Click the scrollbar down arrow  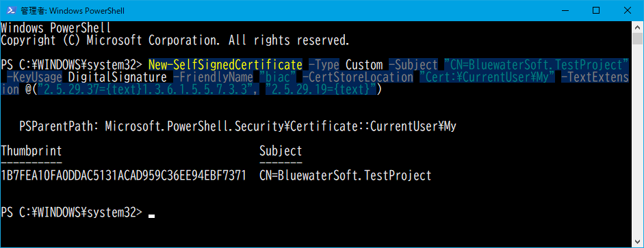tap(637, 240)
